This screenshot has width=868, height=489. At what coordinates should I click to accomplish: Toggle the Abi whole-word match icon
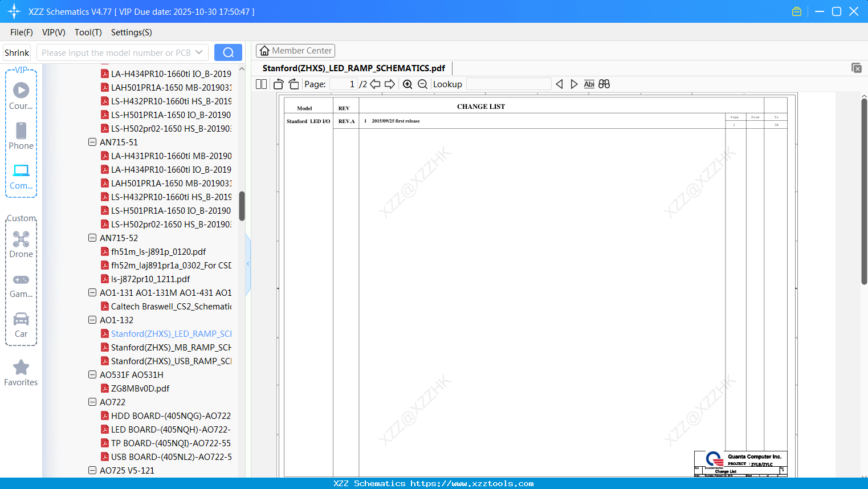[589, 84]
